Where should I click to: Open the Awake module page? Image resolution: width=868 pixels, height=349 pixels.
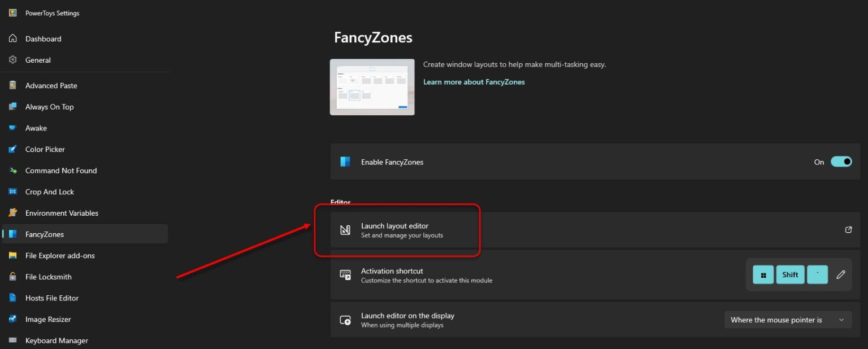(85, 128)
